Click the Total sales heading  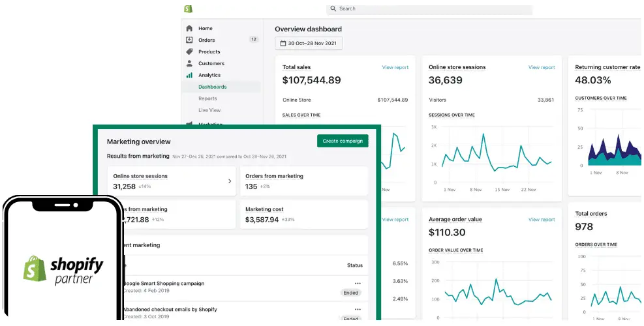[296, 67]
